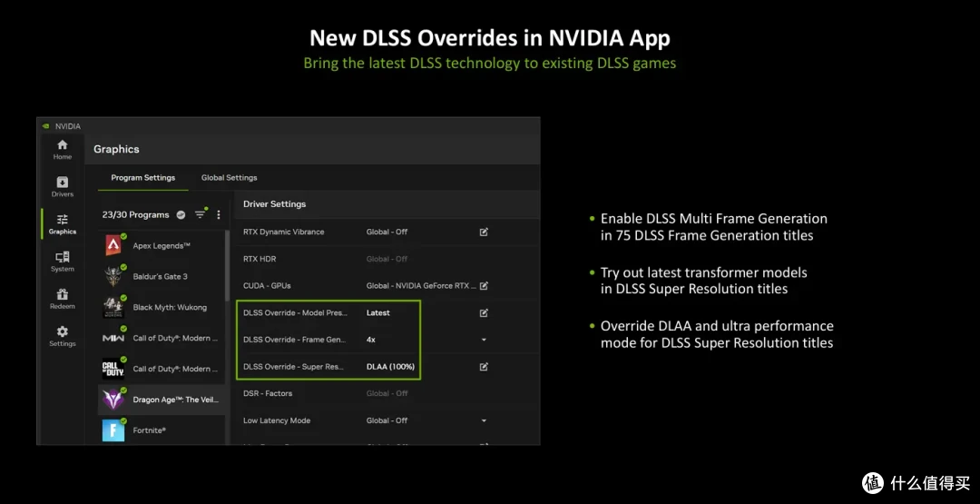Expand DLSS Override Frame Generation dropdown
Image resolution: width=980 pixels, height=504 pixels.
pos(484,340)
